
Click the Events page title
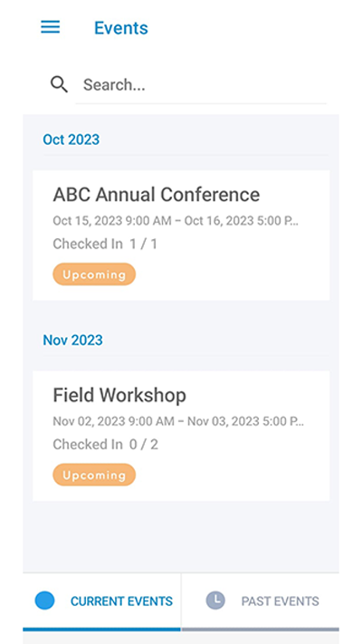(121, 28)
